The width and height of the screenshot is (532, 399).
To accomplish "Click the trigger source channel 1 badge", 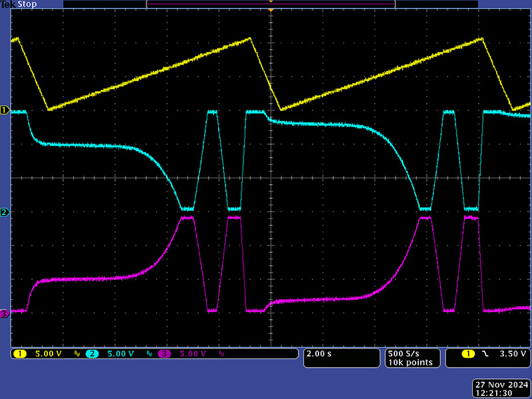I will tap(468, 354).
